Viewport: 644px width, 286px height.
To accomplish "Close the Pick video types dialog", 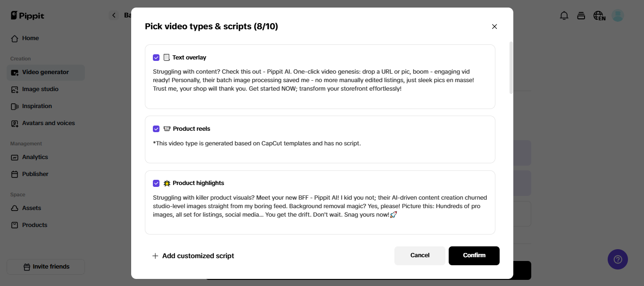I will point(494,26).
